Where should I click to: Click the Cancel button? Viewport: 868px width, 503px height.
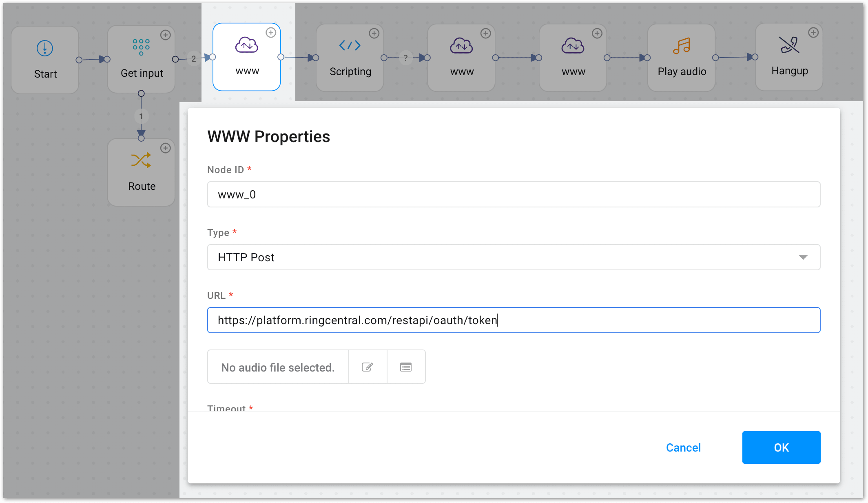coord(683,447)
